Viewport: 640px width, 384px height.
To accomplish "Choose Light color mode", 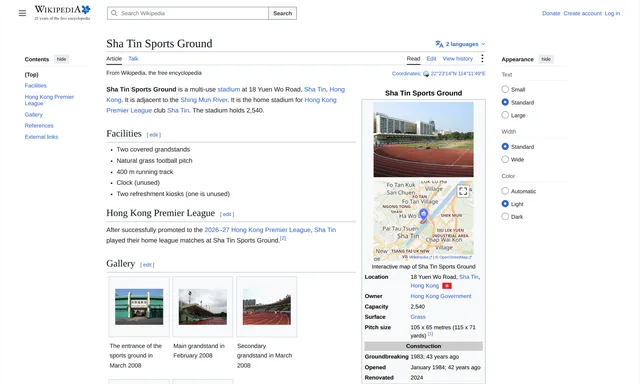I will 505,204.
